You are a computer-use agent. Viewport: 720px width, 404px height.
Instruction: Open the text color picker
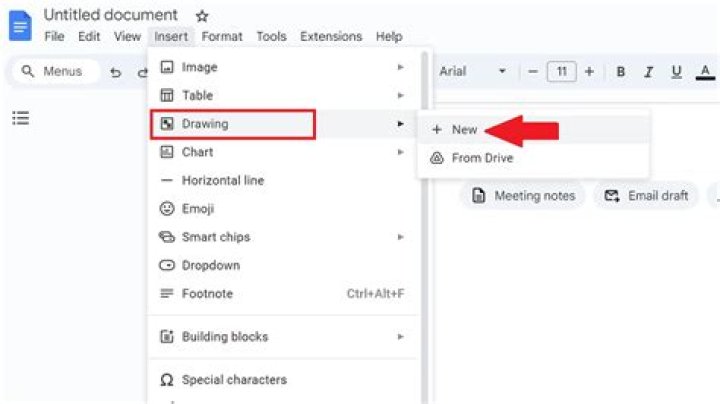click(705, 72)
